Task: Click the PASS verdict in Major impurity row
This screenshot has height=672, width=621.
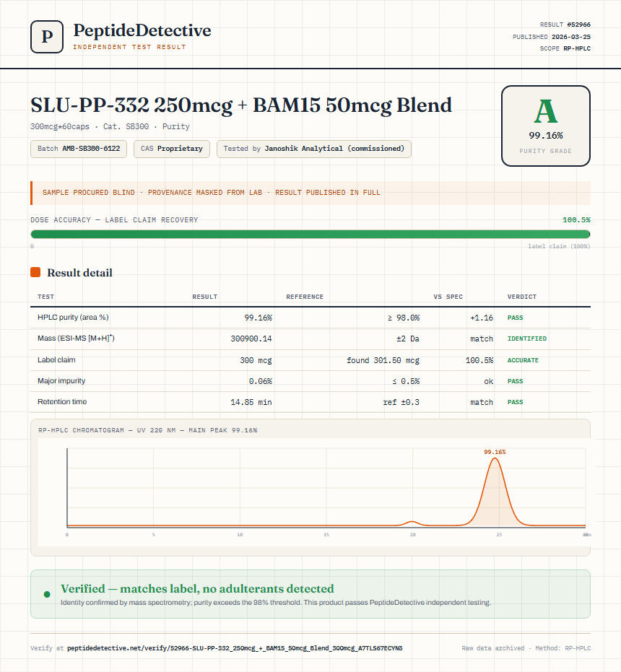Action: (x=515, y=381)
